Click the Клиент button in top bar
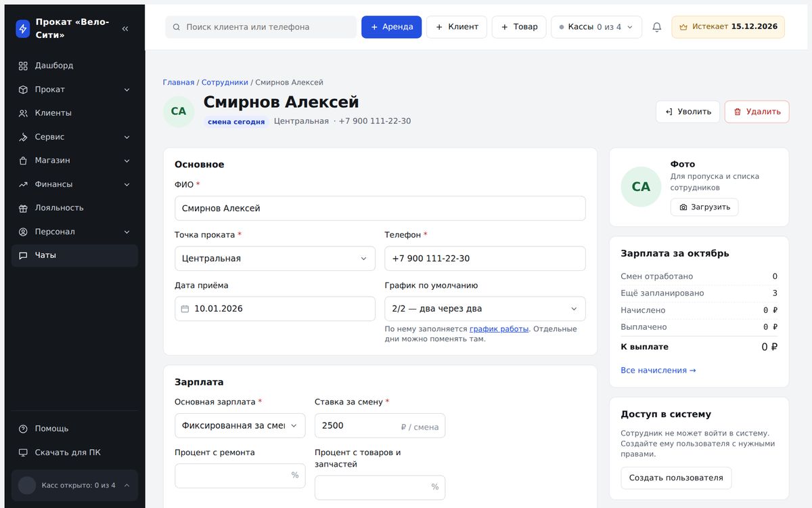The image size is (812, 508). coord(457,27)
